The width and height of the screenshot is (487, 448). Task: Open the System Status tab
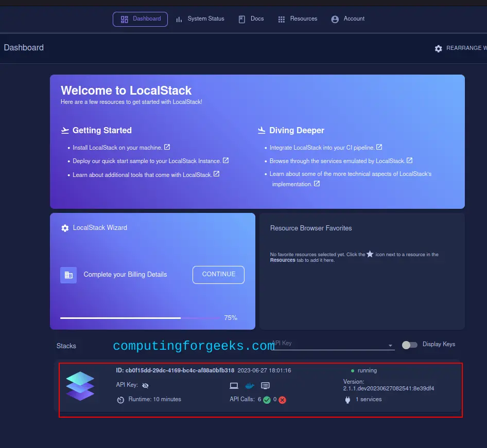200,19
